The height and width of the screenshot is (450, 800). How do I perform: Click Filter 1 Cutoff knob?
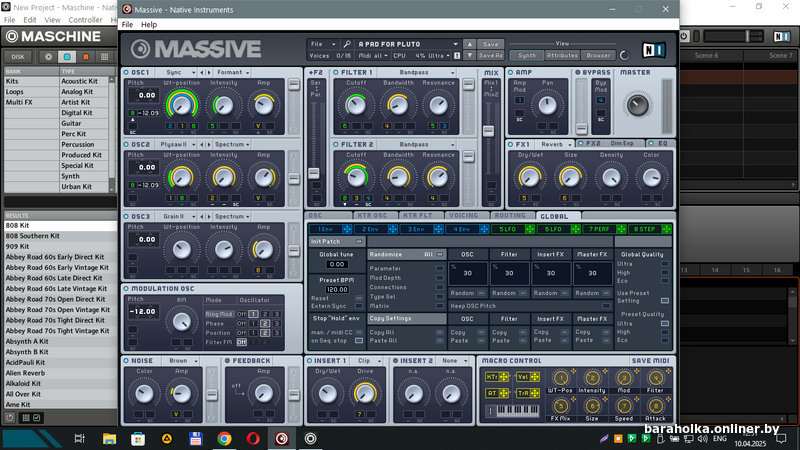pos(356,105)
